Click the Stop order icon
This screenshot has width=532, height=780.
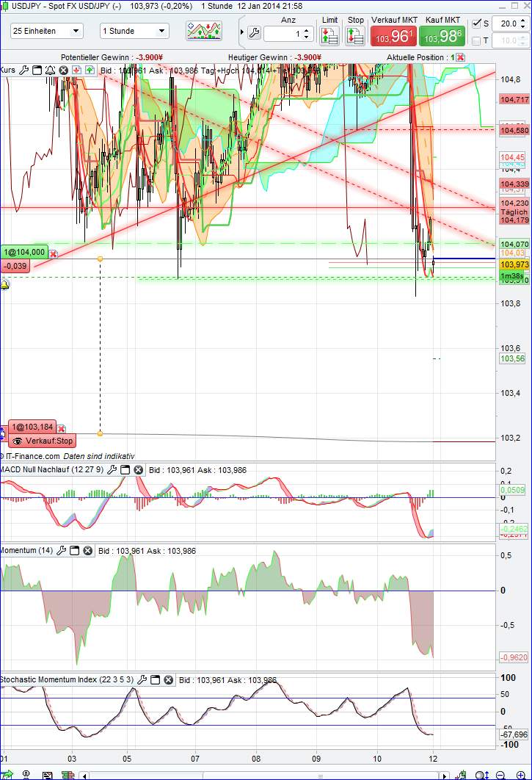355,36
